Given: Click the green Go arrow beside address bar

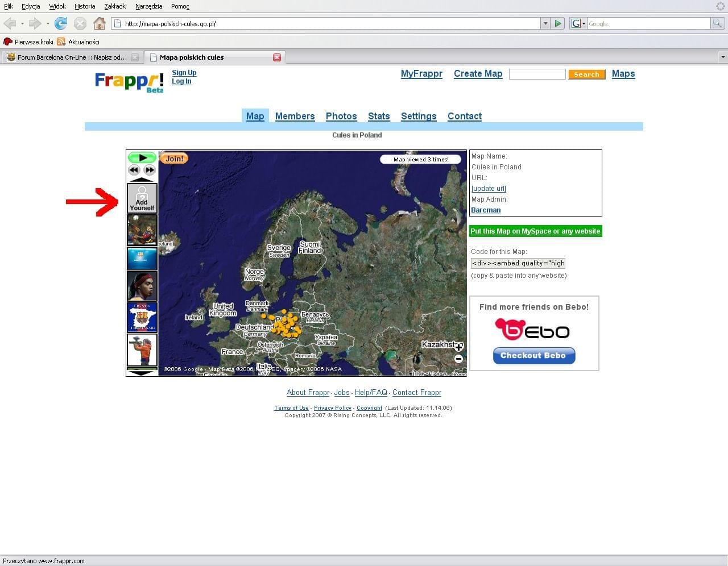Looking at the screenshot, I should [x=558, y=23].
